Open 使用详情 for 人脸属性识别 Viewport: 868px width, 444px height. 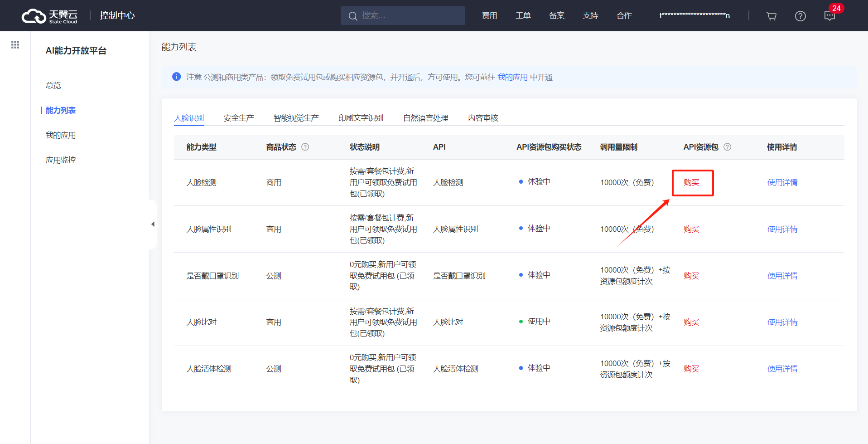point(782,229)
